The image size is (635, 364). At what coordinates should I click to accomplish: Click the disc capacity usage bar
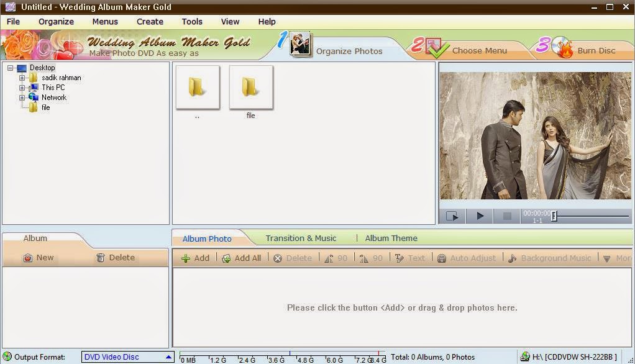tap(283, 357)
